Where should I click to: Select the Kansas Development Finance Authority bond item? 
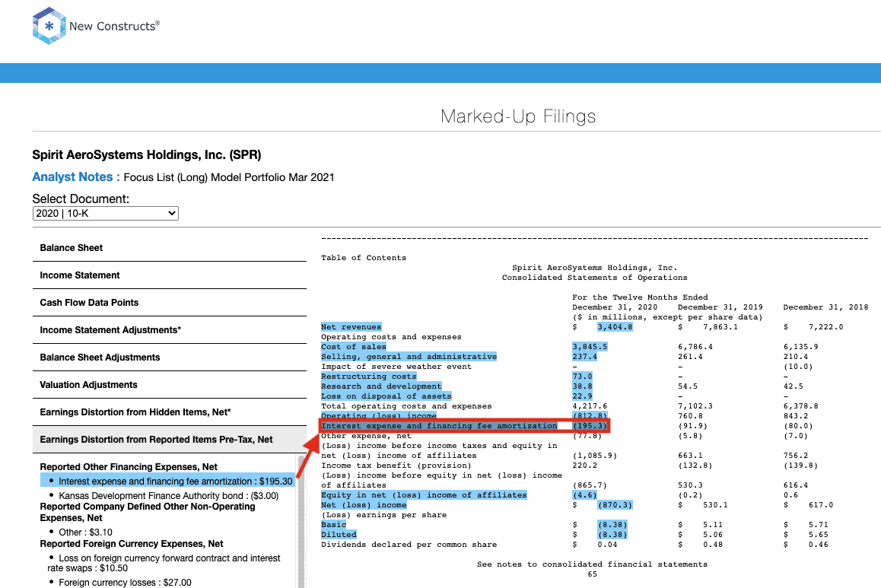[x=169, y=496]
